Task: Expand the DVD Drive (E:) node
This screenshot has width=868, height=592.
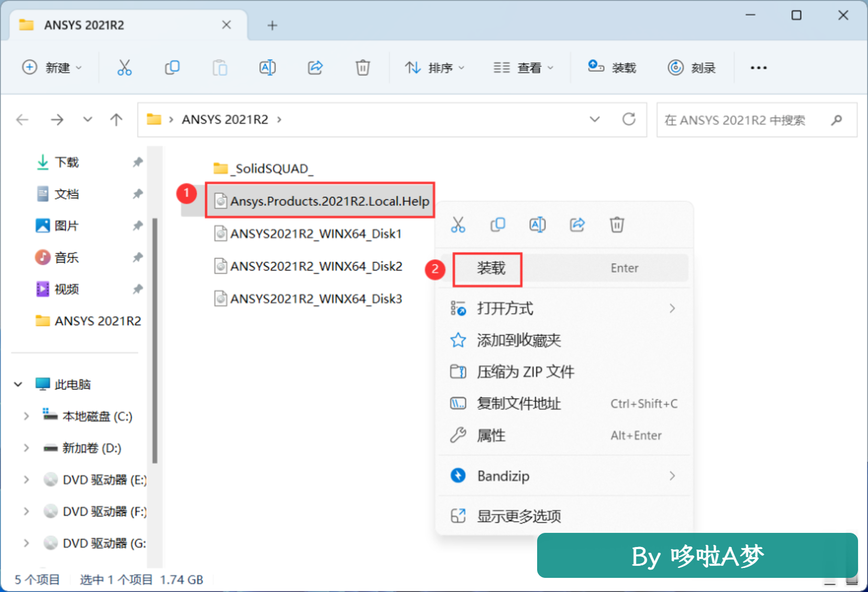Action: (x=26, y=479)
